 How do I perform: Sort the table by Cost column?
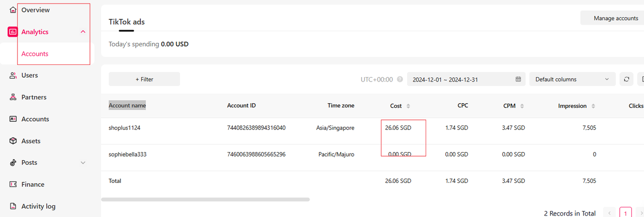tap(408, 106)
